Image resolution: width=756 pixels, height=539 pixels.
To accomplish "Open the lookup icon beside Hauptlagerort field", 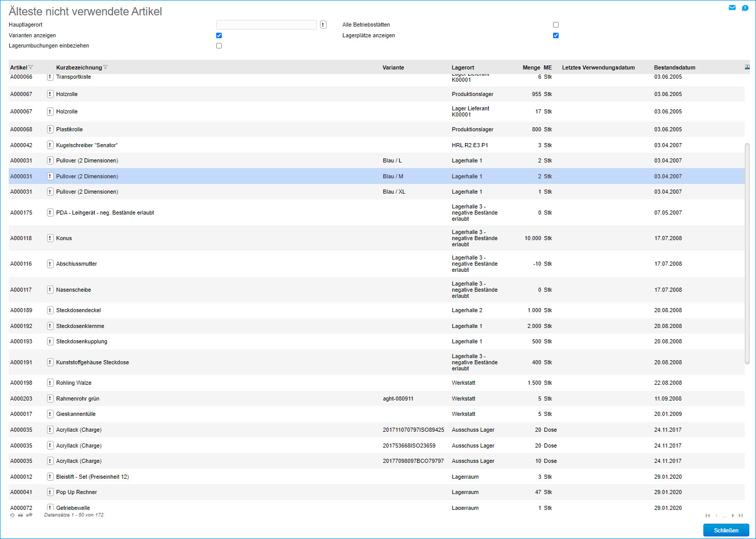I will pyautogui.click(x=323, y=25).
